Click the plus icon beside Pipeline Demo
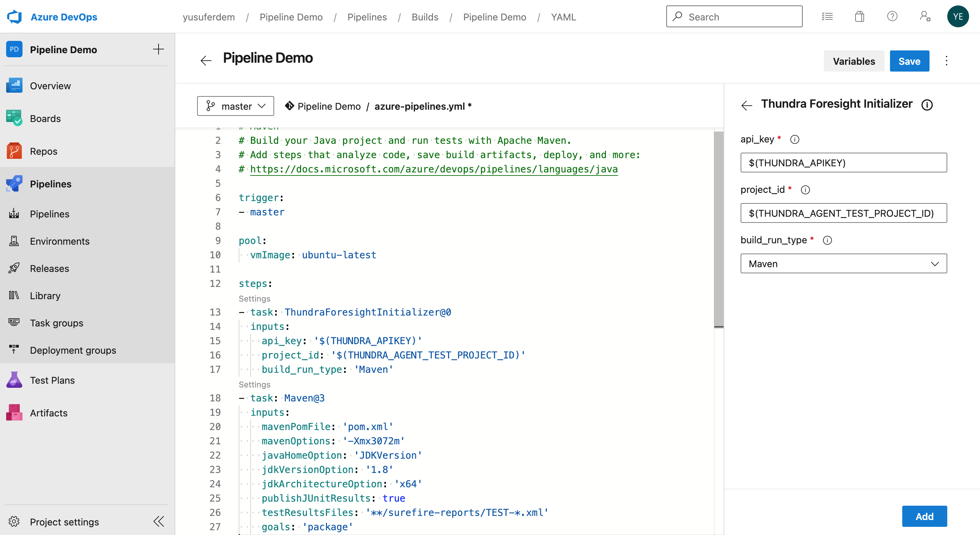The height and width of the screenshot is (535, 980). 158,49
